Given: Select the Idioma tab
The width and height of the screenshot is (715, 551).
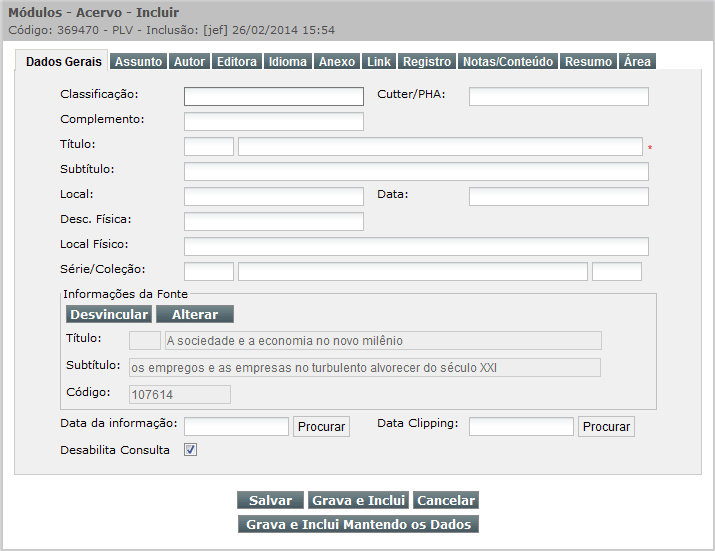Looking at the screenshot, I should 288,62.
